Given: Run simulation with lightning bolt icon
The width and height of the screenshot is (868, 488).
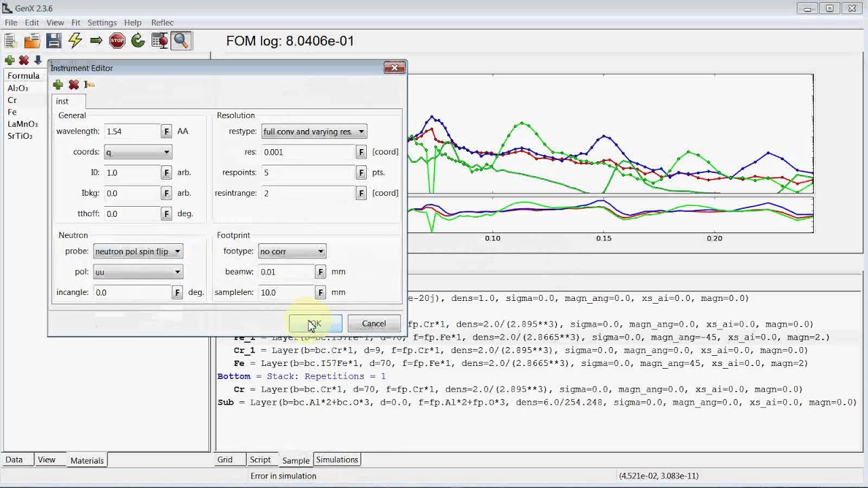Looking at the screenshot, I should (75, 41).
